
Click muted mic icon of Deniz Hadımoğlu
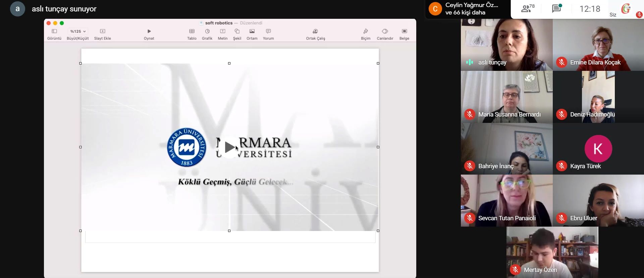[561, 114]
